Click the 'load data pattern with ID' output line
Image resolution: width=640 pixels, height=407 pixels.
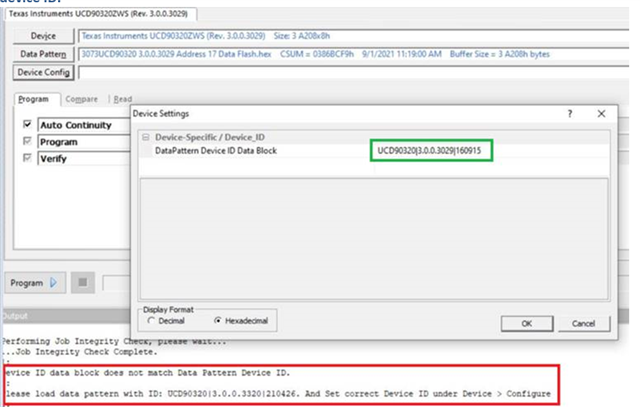pos(278,394)
